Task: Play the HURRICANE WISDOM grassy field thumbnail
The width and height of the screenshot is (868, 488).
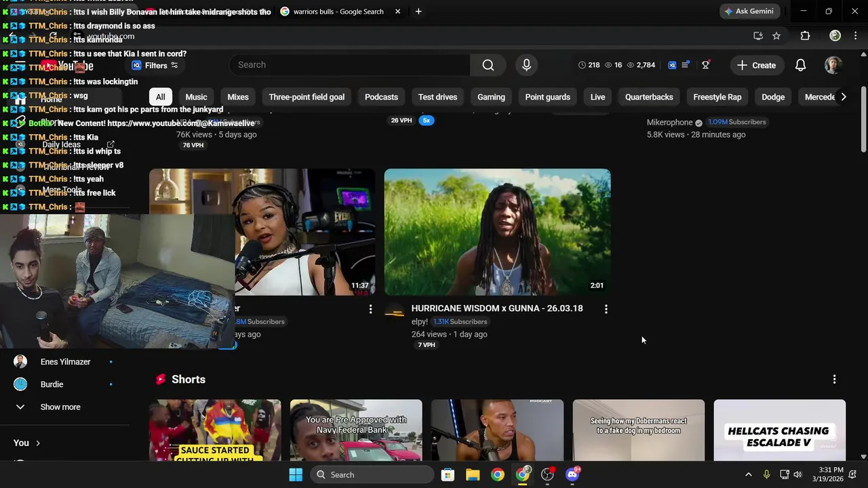Action: (497, 232)
